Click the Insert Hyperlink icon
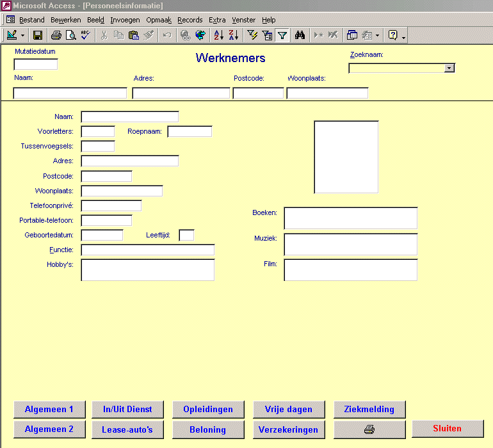Image resolution: width=493 pixels, height=448 pixels. tap(186, 35)
